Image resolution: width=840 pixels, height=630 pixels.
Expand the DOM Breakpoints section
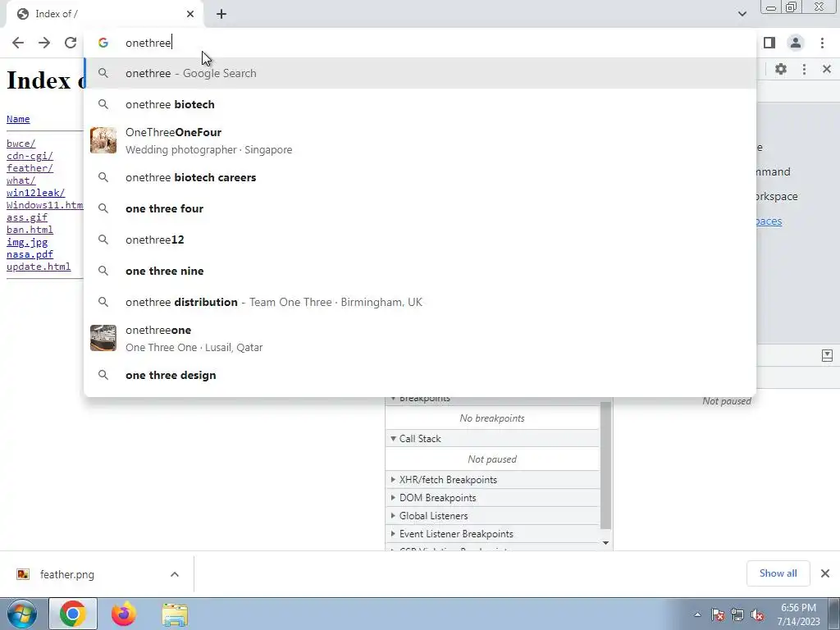[x=492, y=498]
